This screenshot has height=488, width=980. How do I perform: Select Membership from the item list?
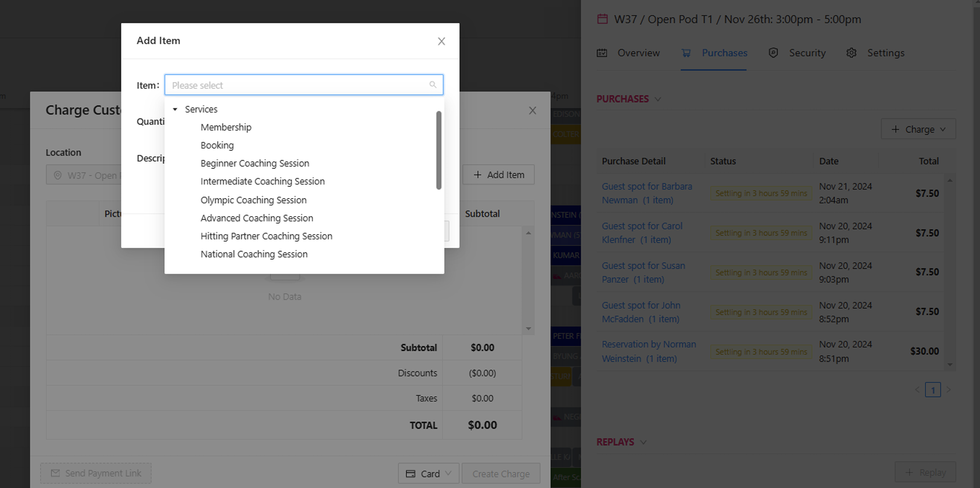pos(226,127)
